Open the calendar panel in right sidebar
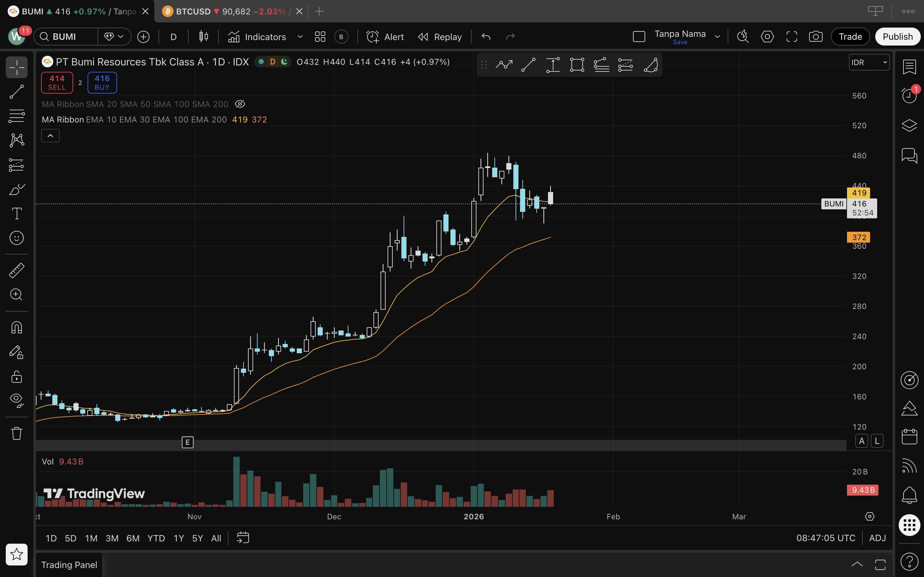This screenshot has height=577, width=924. pyautogui.click(x=909, y=437)
